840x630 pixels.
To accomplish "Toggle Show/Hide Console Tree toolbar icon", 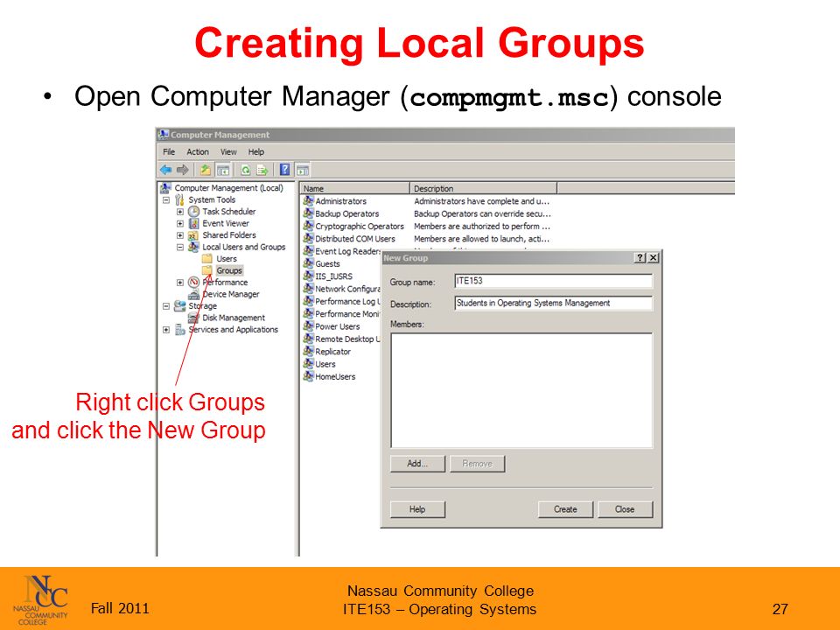I will coord(223,170).
